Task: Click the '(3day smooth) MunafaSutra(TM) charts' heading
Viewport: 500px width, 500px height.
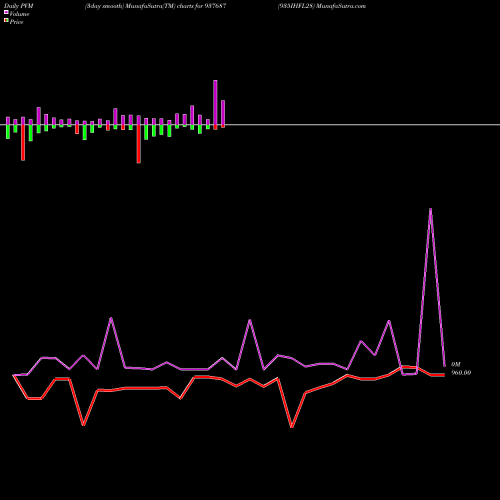Action: 139,6
